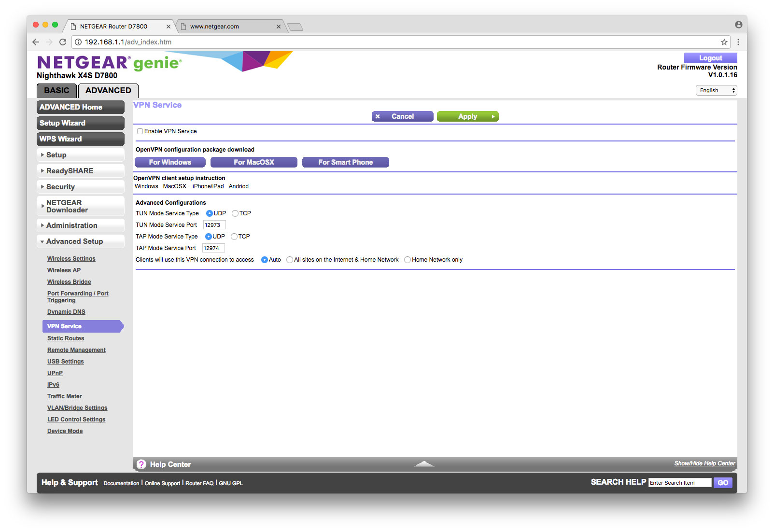
Task: Close the www.netgear.com tab
Action: [279, 27]
